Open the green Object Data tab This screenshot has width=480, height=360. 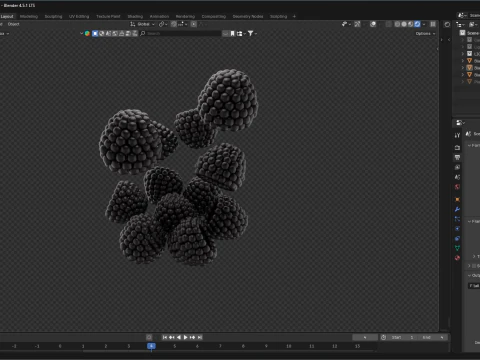(x=457, y=248)
